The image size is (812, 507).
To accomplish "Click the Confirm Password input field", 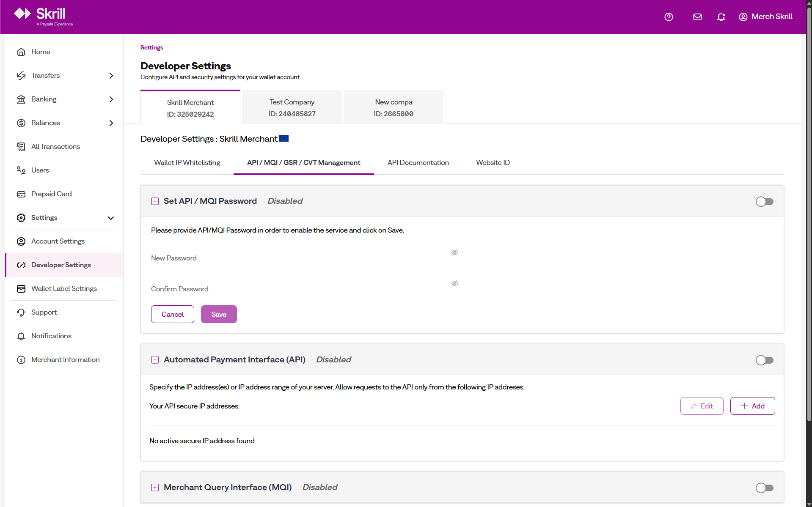I will coord(300,289).
